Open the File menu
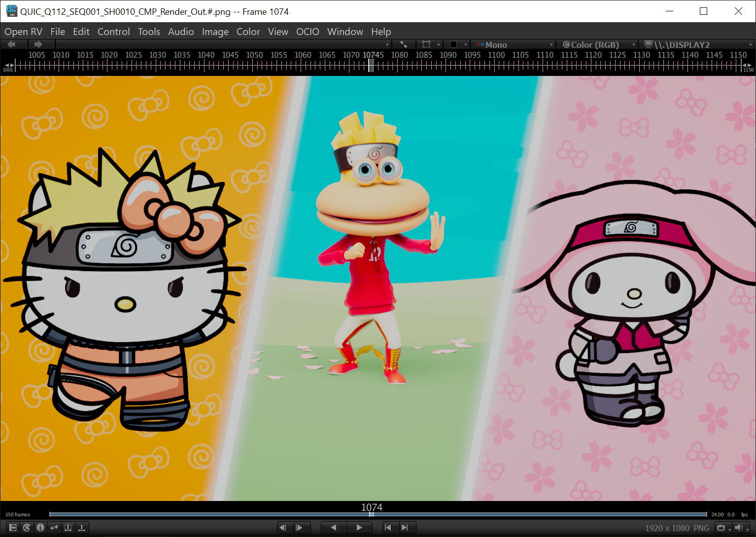 point(58,32)
